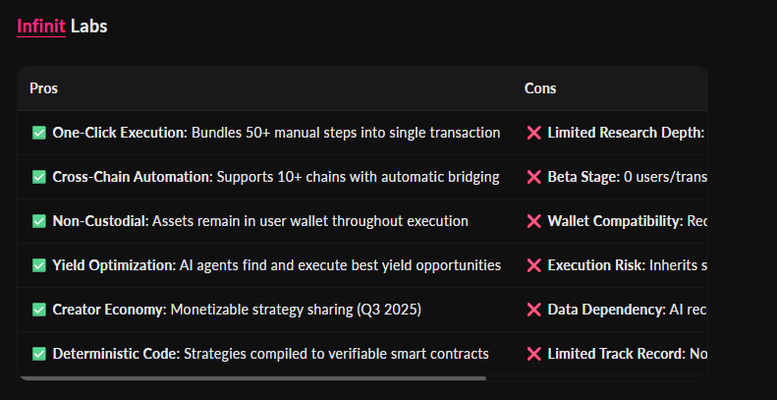Click the green checkmark beside Yield Optimization
The width and height of the screenshot is (777, 400).
[x=39, y=266]
